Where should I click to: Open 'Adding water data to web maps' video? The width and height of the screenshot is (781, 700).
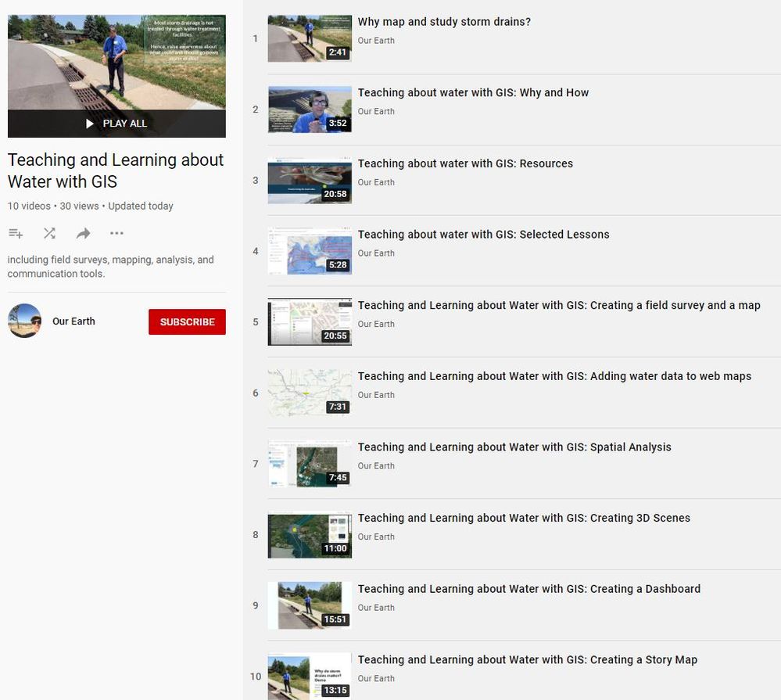[x=554, y=376]
